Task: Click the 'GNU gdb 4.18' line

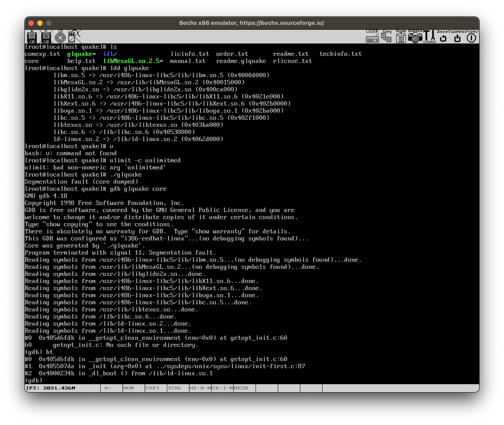Action: pyautogui.click(x=46, y=196)
